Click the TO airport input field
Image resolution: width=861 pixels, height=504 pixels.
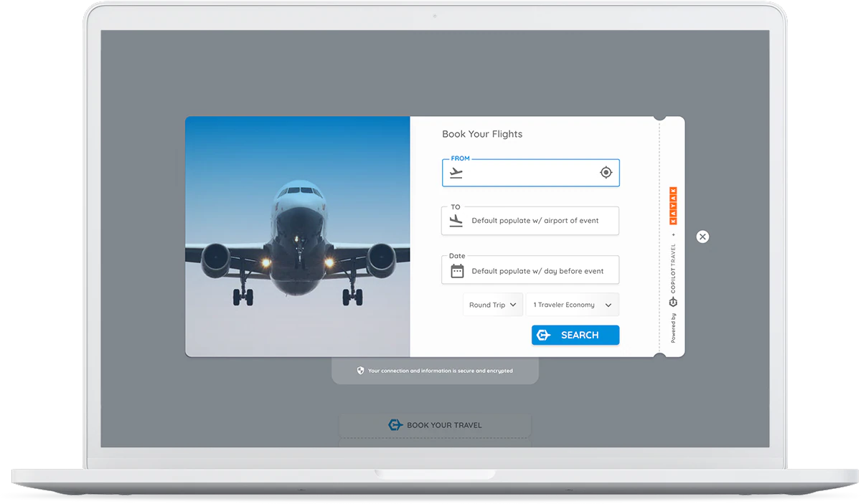(530, 221)
